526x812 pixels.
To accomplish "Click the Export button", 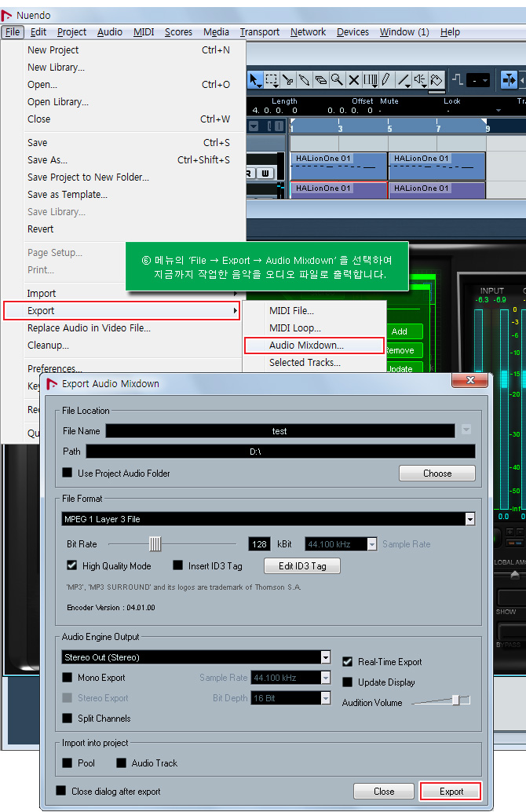I will click(451, 791).
